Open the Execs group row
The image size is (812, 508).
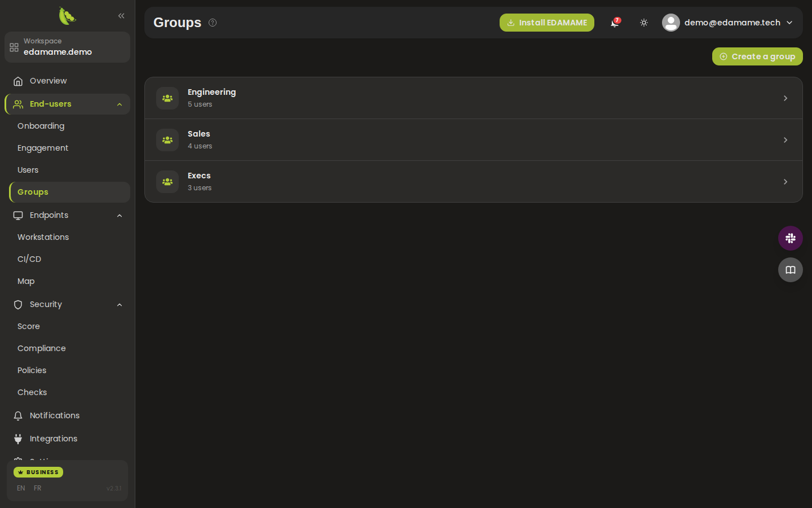(x=474, y=182)
